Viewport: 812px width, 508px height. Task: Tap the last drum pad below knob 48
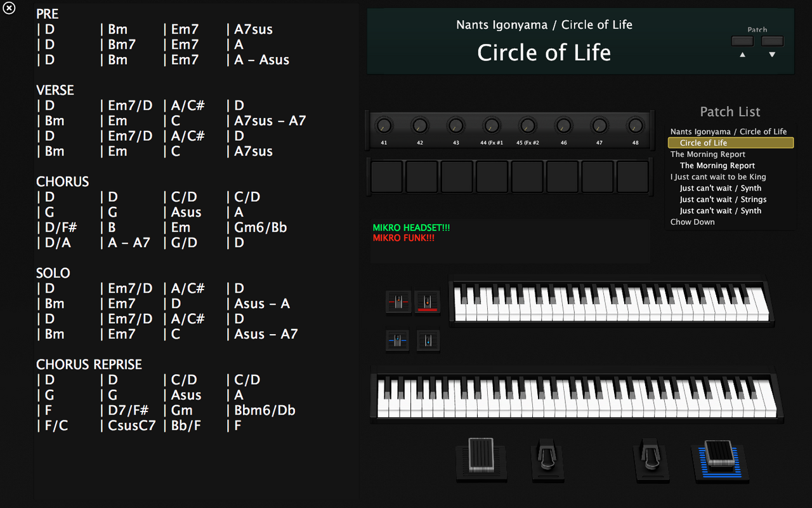633,177
